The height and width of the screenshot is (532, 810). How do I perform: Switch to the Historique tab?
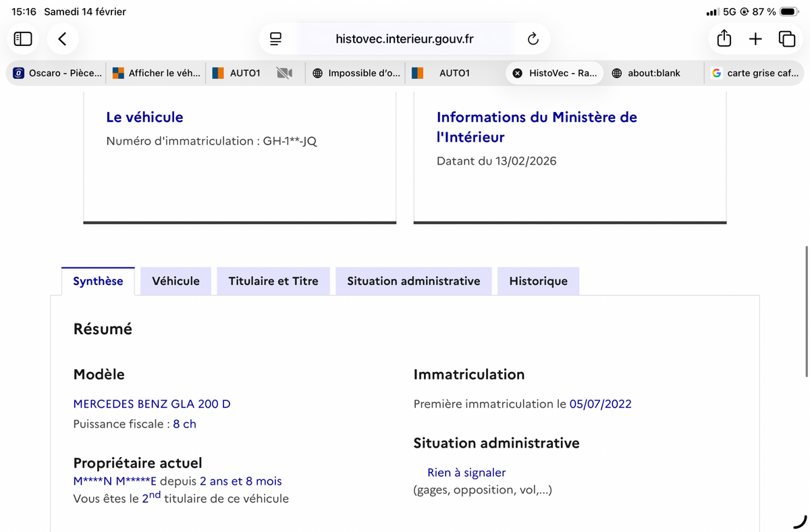point(538,282)
